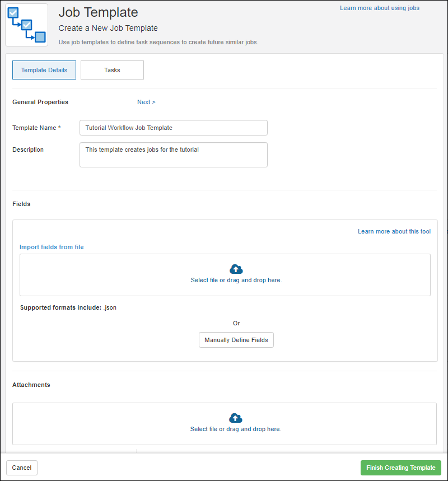Open Learn more about this tool link
The width and height of the screenshot is (448, 481).
394,231
